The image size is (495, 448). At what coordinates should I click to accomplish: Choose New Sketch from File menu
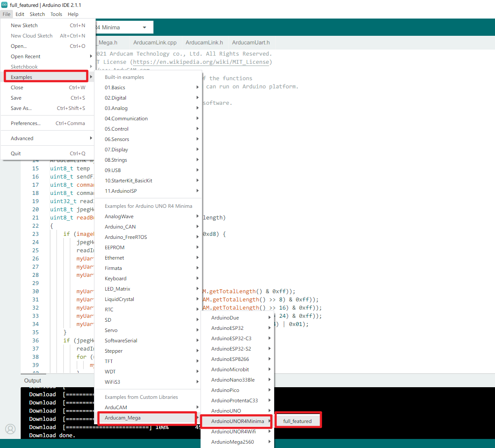click(x=48, y=25)
